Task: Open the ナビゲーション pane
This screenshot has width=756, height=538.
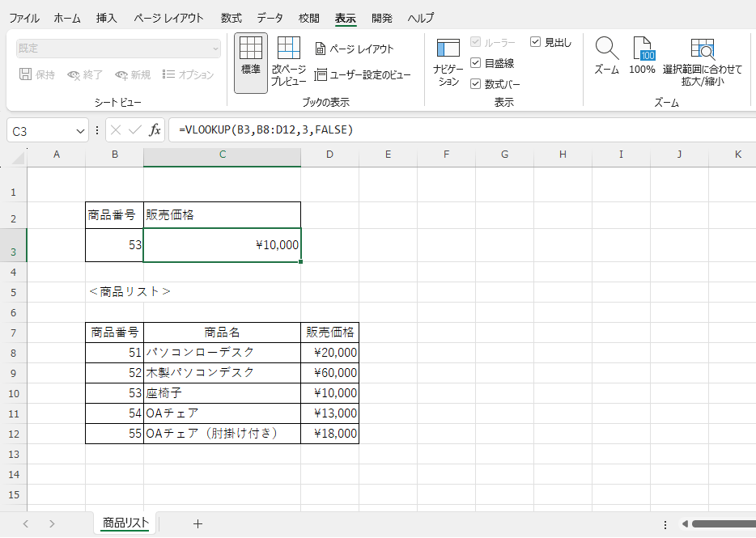Action: tap(448, 62)
